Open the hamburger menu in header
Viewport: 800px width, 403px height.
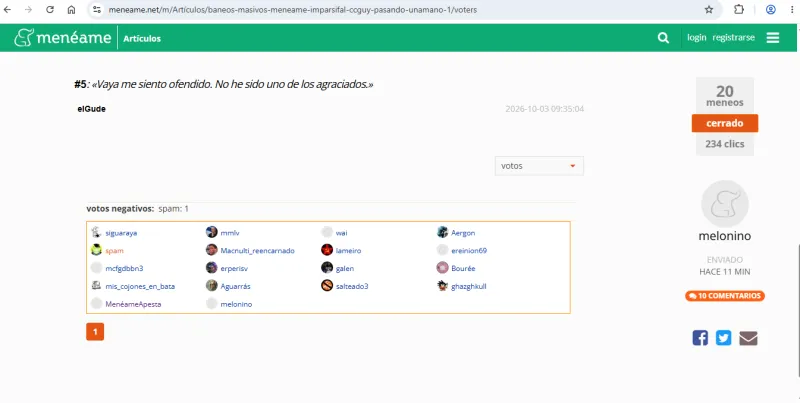pyautogui.click(x=773, y=38)
